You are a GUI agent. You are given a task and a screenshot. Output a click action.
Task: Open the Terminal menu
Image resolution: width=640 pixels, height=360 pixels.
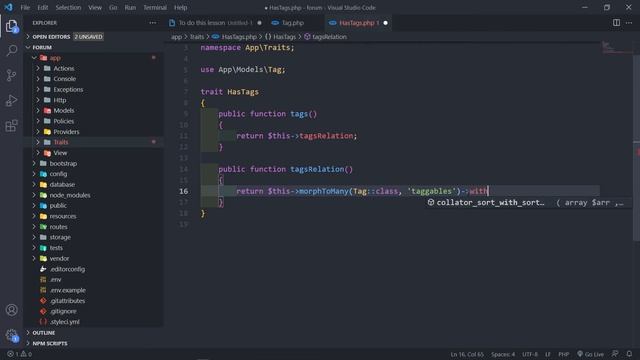[x=155, y=7]
